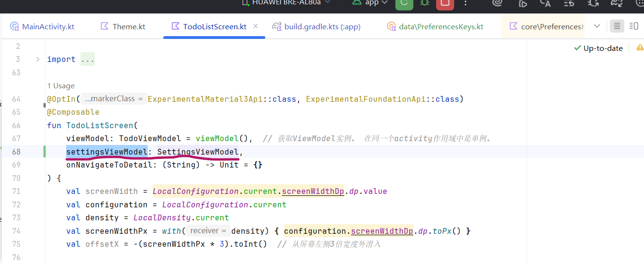Screen dimensions: 644x264
Task: Click green change marker beside line 68
Action: pos(45,152)
